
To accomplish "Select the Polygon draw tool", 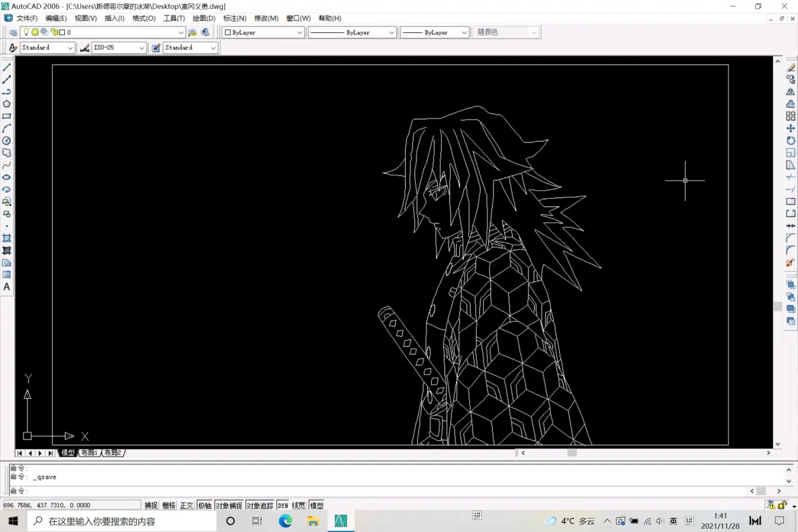I will click(x=7, y=104).
